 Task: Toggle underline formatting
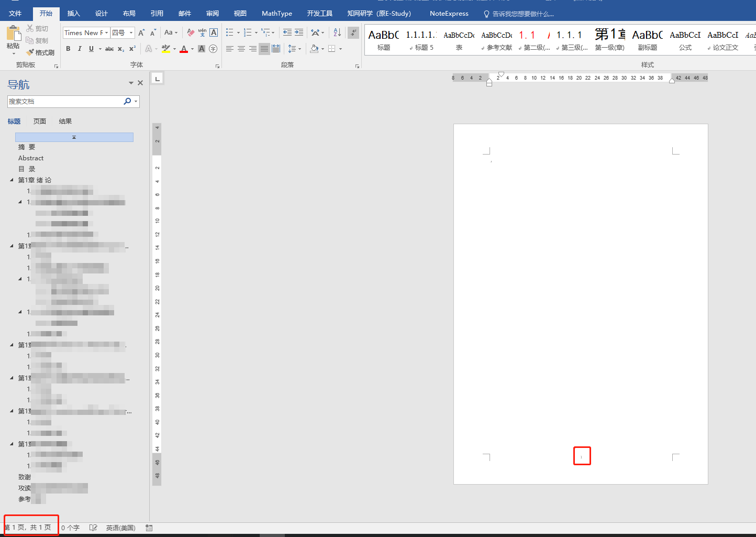point(91,49)
